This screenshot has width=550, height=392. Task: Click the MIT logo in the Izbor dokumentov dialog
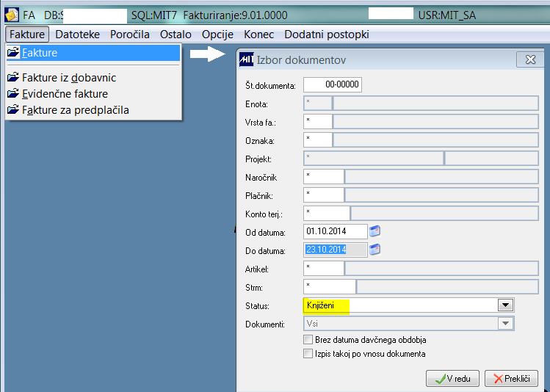(247, 59)
